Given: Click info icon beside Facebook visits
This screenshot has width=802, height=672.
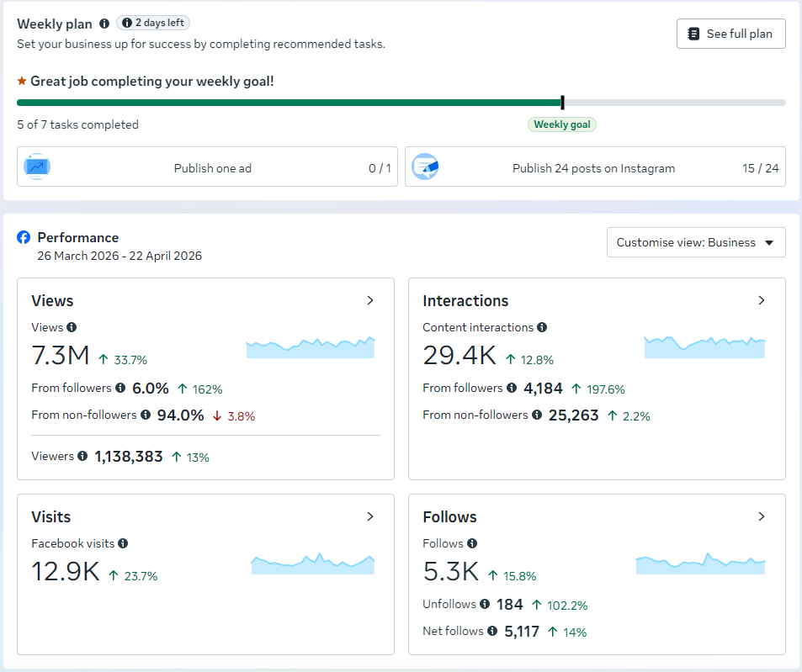Looking at the screenshot, I should (x=123, y=543).
